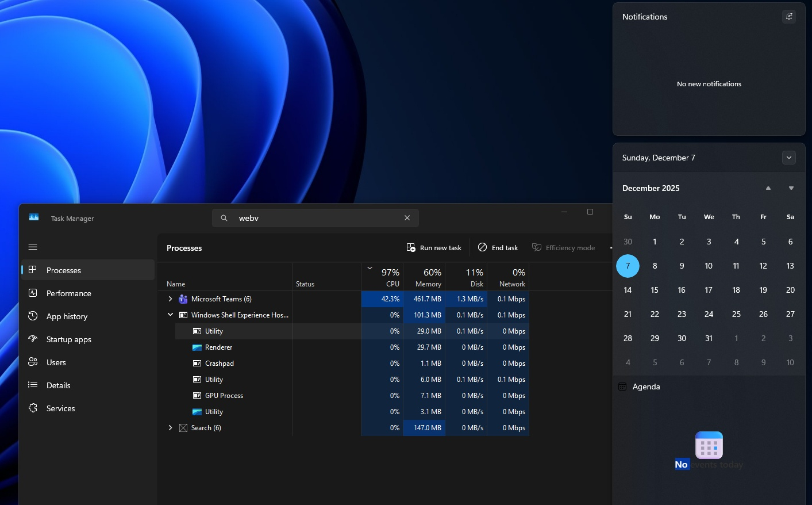Click the Users sidebar icon
812x505 pixels.
tap(33, 362)
